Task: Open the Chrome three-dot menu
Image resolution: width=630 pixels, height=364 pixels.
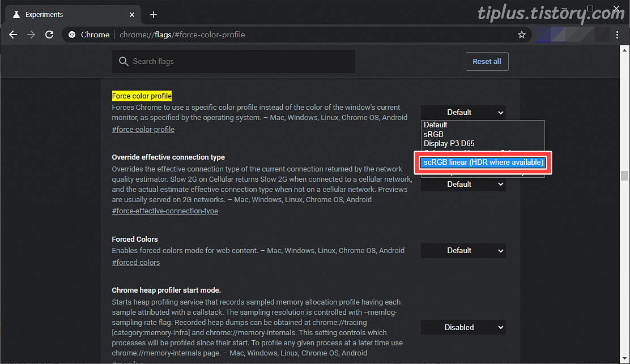Action: (617, 35)
